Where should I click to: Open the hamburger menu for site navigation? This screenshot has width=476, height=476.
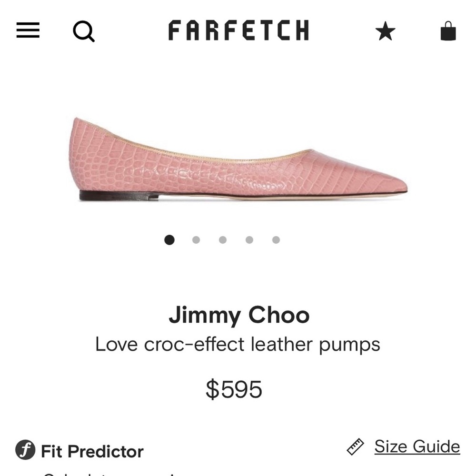(27, 31)
